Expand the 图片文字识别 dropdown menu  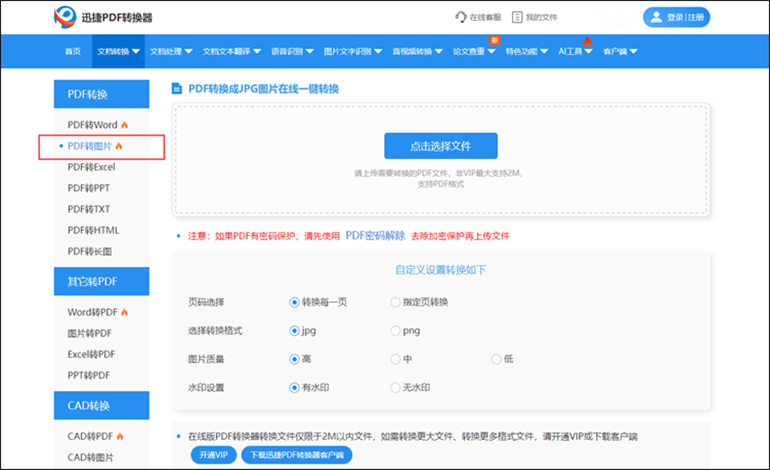pos(353,51)
